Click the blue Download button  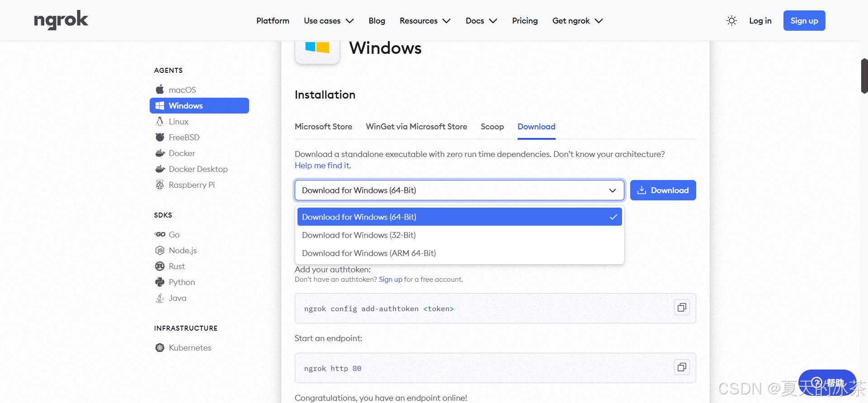coord(663,190)
